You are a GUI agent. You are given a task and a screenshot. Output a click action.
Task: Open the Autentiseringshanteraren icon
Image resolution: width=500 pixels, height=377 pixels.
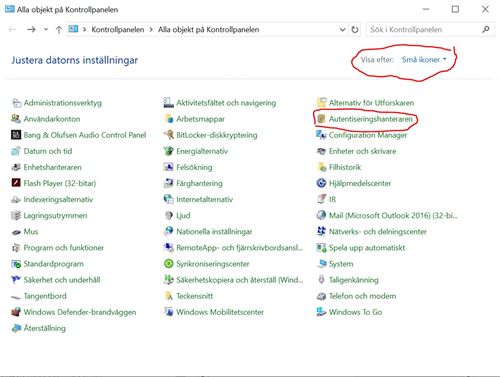(321, 119)
